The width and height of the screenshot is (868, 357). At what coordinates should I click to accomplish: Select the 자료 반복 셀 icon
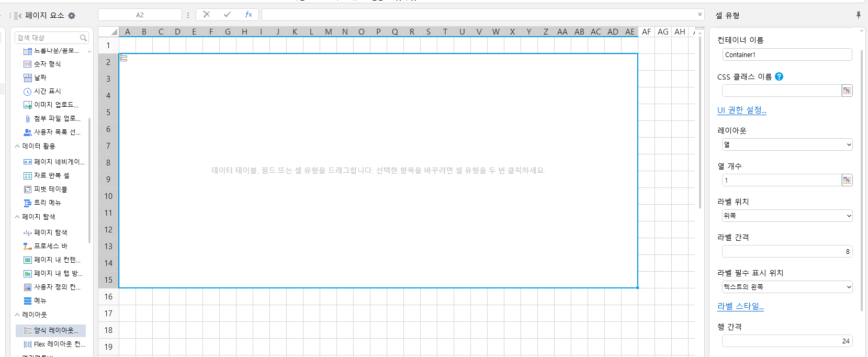(28, 175)
